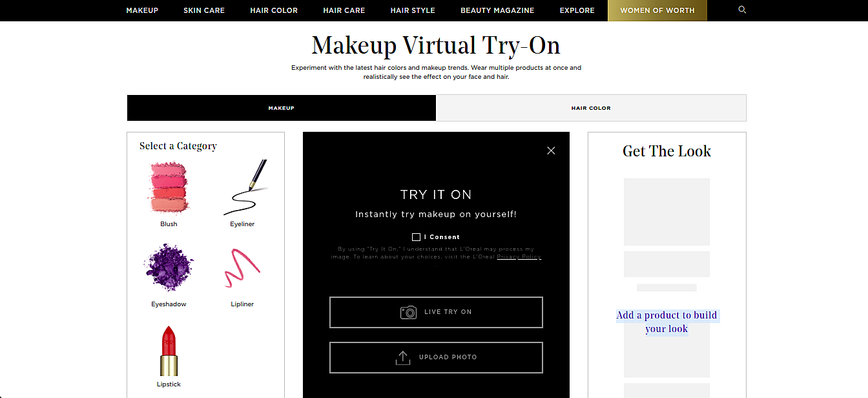868x398 pixels.
Task: Click the camera icon for Live Try On
Action: coord(408,312)
